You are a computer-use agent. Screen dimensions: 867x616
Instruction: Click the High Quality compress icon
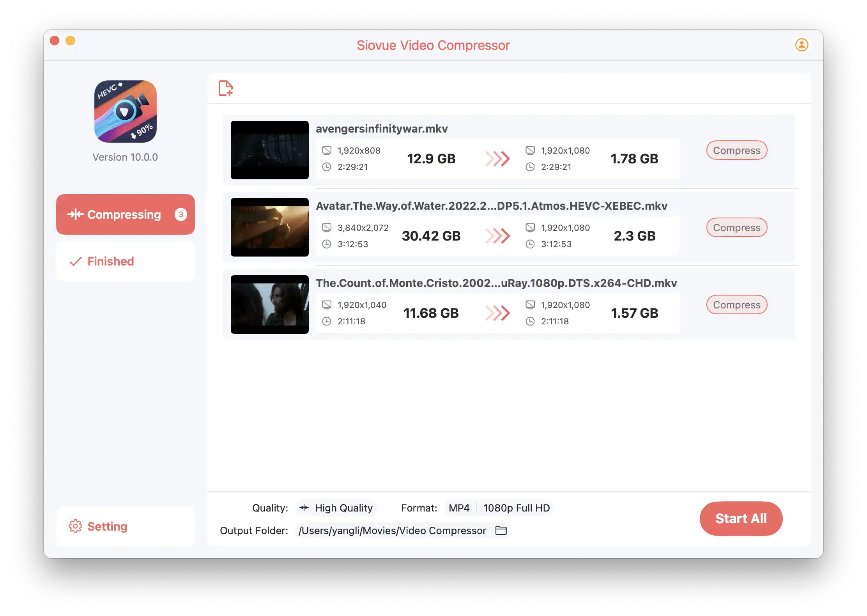(x=304, y=508)
